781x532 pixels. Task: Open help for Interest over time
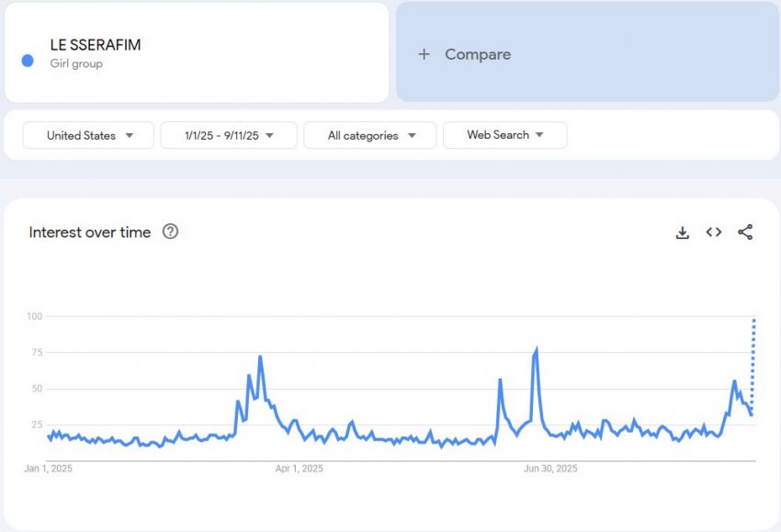[x=170, y=232]
